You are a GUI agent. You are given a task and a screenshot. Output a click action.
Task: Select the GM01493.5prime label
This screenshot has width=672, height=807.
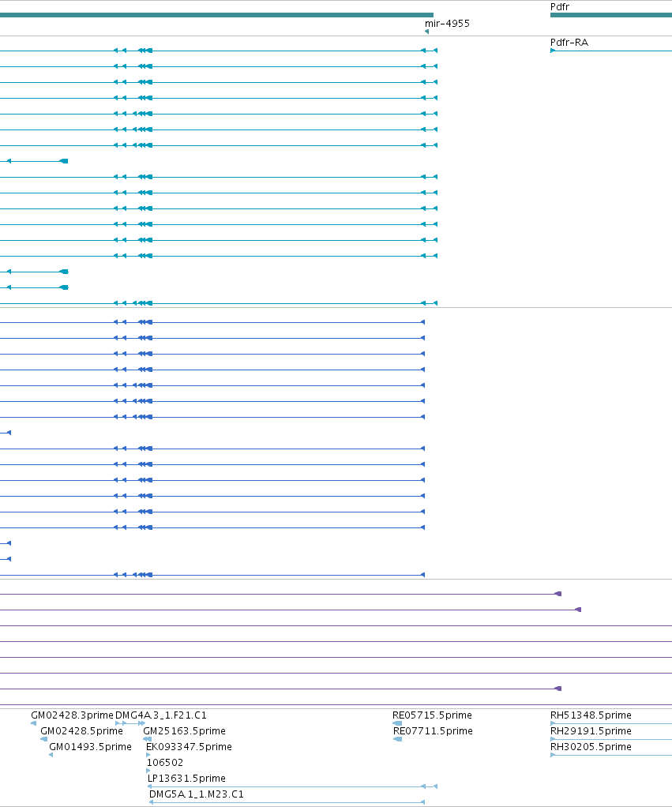(x=90, y=747)
